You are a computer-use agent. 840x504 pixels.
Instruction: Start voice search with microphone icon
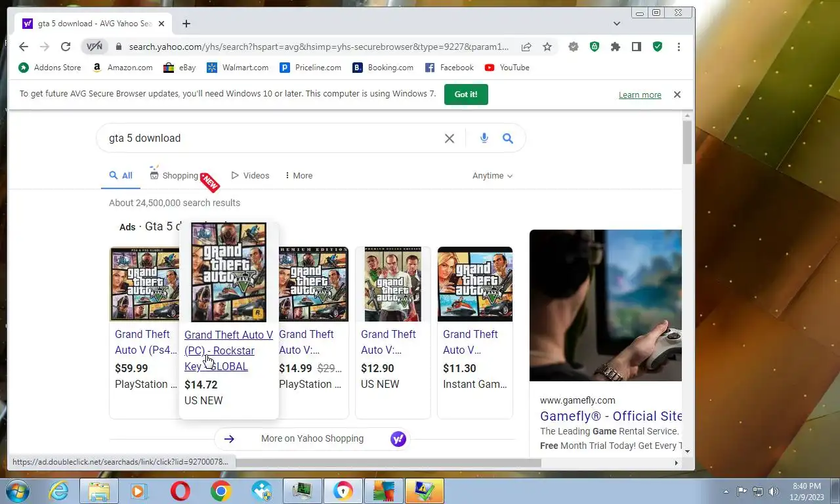(484, 138)
